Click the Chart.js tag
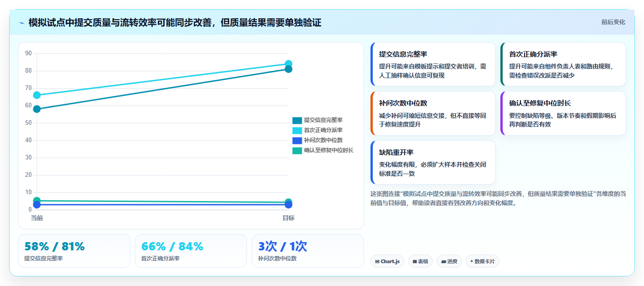Screen dimensions: 644x286 coord(387,261)
